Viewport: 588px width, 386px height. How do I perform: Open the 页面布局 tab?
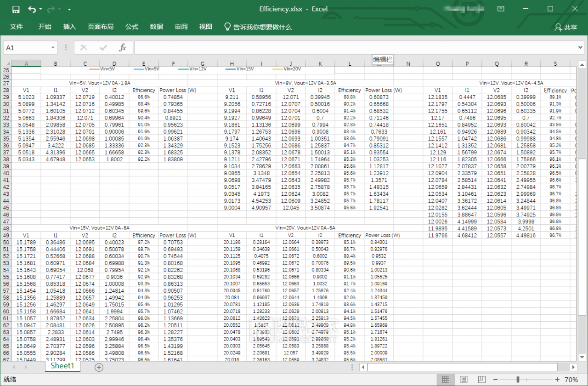pos(101,27)
